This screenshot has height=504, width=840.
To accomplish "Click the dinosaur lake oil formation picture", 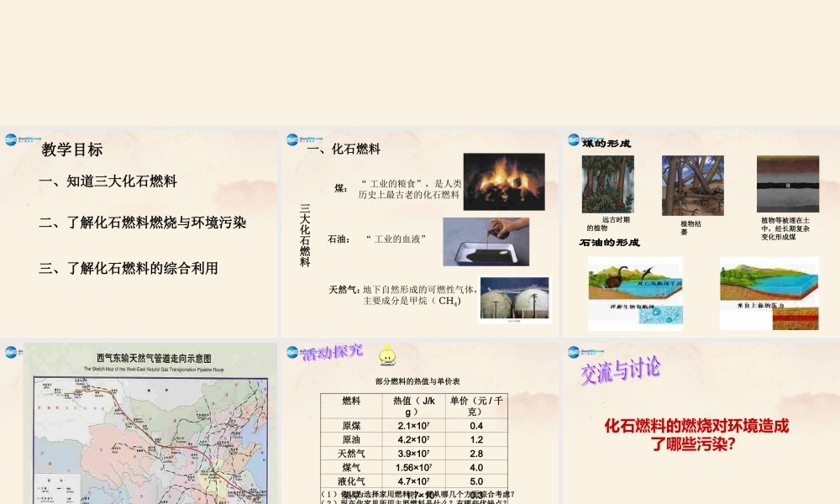I will point(635,294).
